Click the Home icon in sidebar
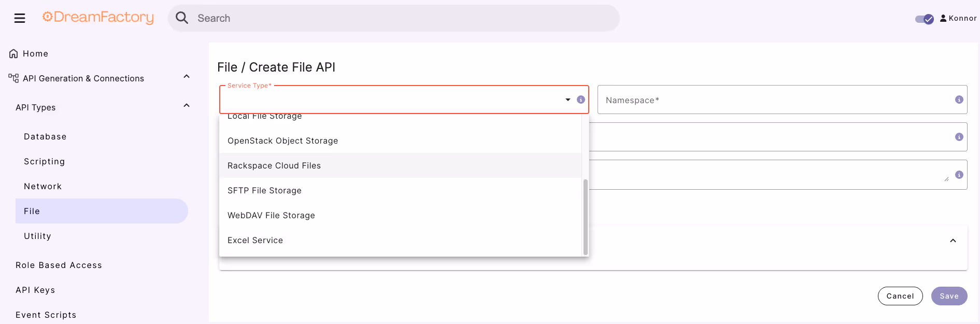 [x=13, y=53]
